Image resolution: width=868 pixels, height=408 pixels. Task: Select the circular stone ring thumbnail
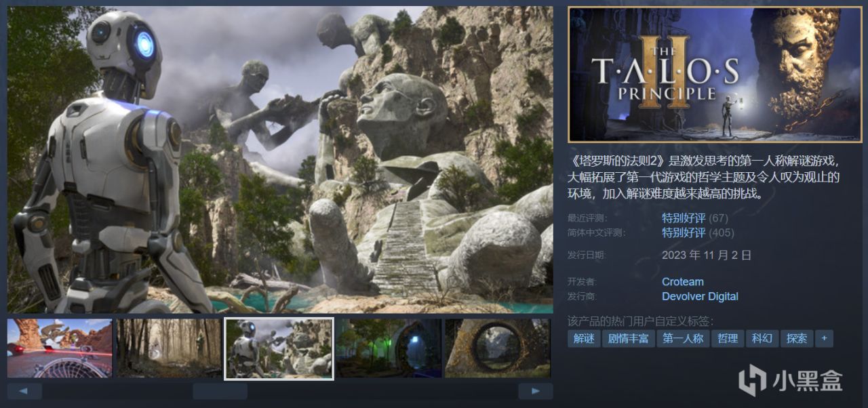click(x=498, y=348)
